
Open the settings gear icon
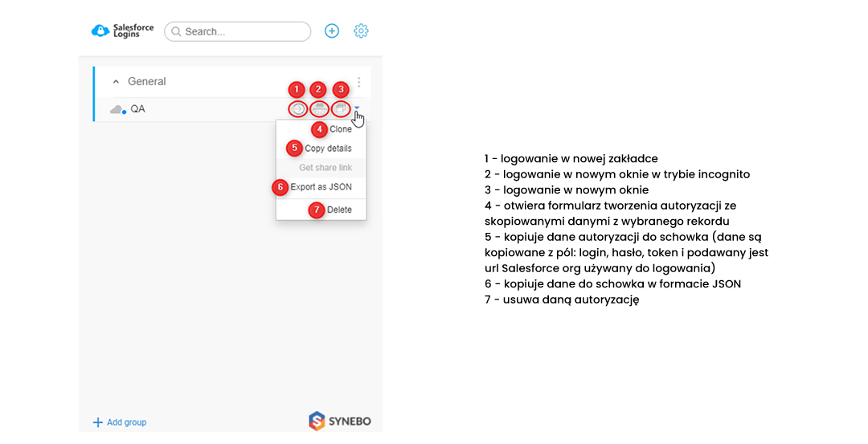pos(361,31)
